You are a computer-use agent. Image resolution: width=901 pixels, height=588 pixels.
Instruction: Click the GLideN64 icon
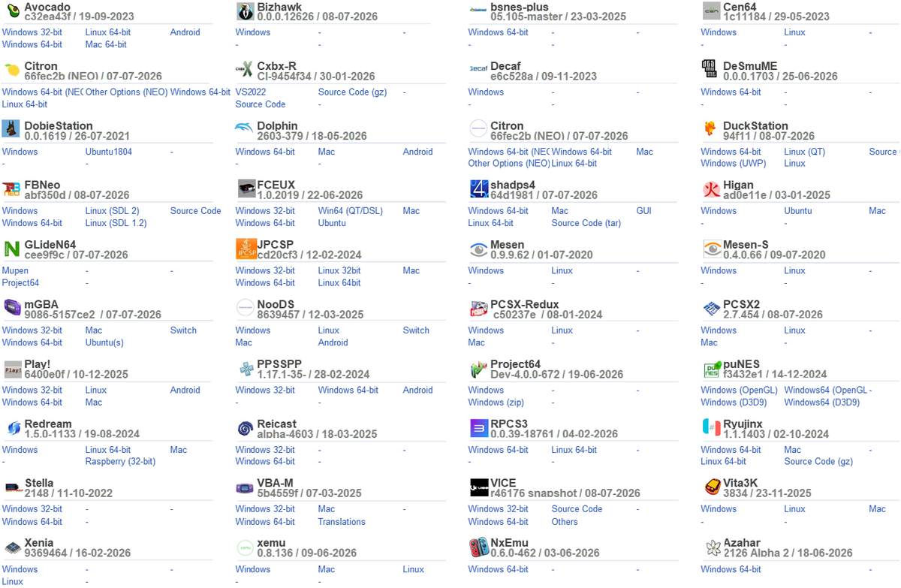(11, 249)
